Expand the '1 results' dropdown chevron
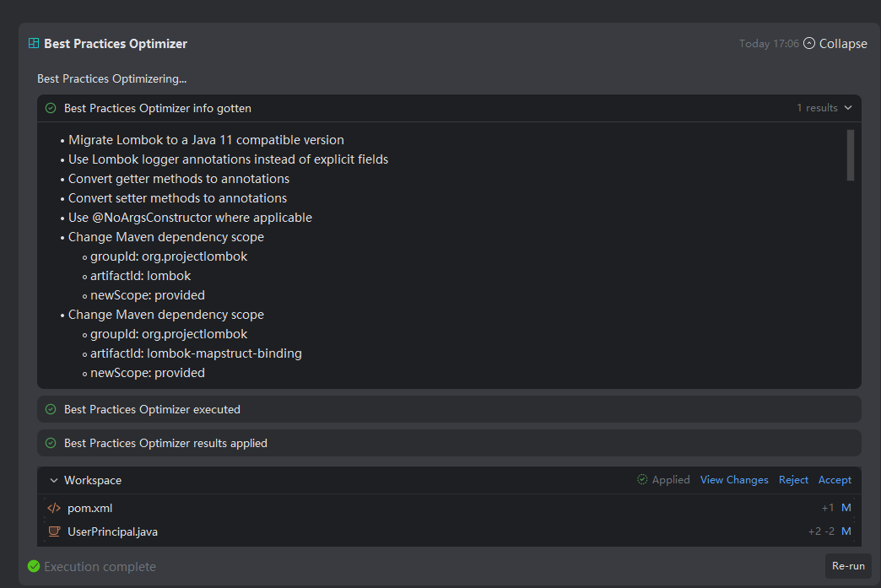The image size is (881, 588). (848, 108)
